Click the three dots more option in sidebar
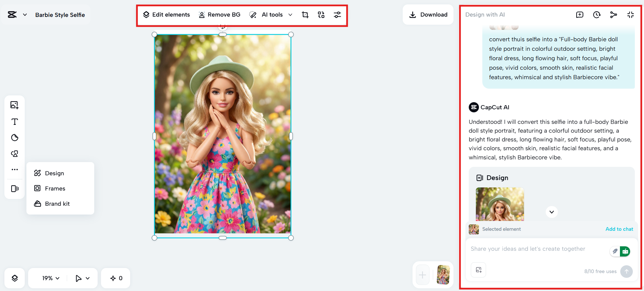The height and width of the screenshot is (291, 644). pyautogui.click(x=15, y=170)
